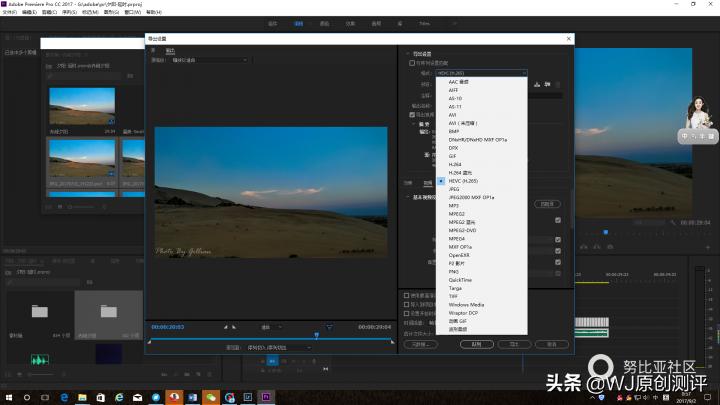Click the Windows Start button

point(9,396)
